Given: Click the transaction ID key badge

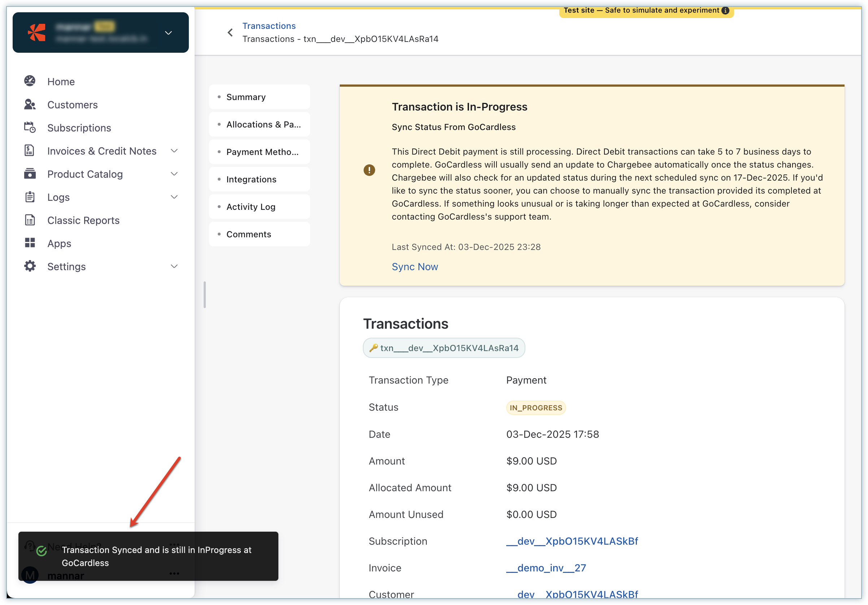Looking at the screenshot, I should 444,348.
